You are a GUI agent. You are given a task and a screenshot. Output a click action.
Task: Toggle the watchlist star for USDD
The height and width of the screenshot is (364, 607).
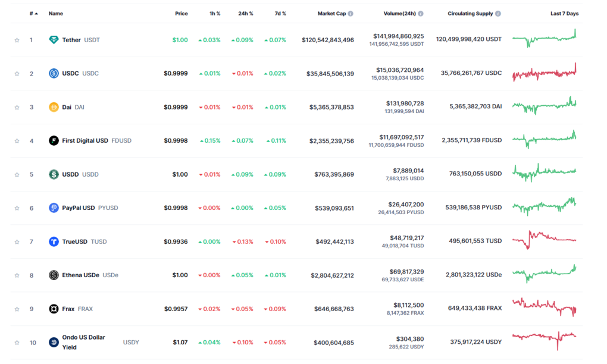(17, 175)
